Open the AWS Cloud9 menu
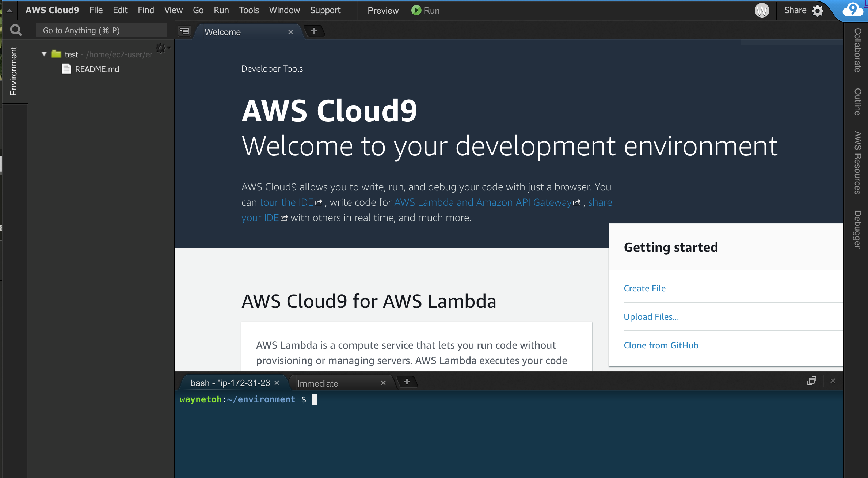This screenshot has height=478, width=868. pos(52,10)
